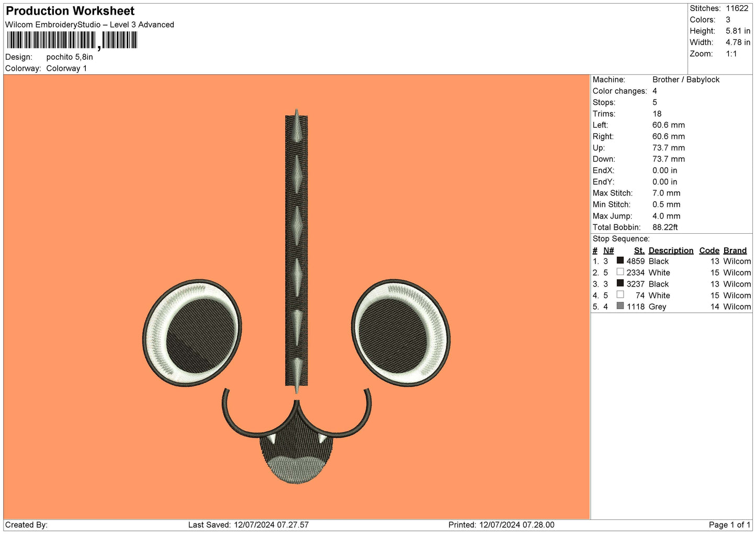This screenshot has height=534, width=756.
Task: Click the white swatch in the 74-stitch row
Action: click(620, 294)
